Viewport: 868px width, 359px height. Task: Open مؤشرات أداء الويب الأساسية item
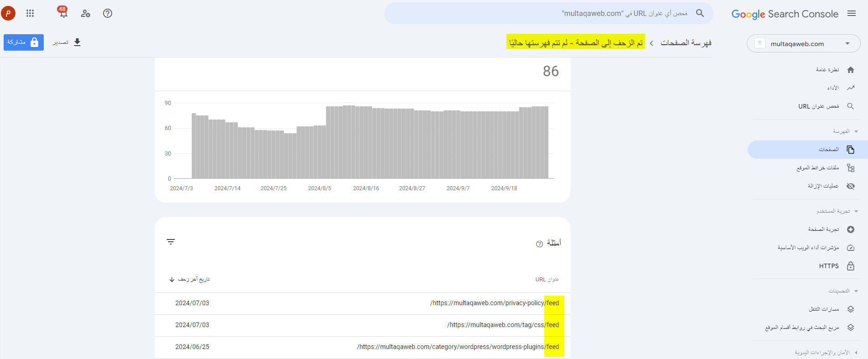click(x=808, y=248)
